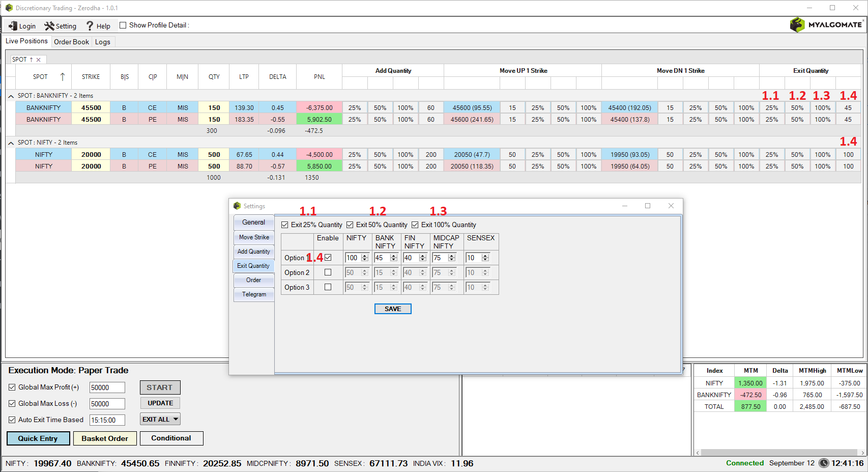Close the Settings dialog

[671, 206]
